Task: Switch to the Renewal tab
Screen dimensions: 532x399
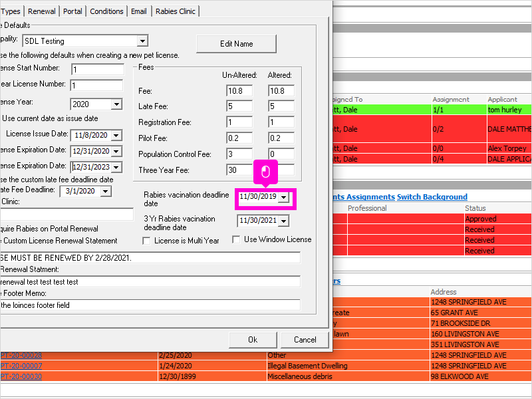Action: click(41, 11)
